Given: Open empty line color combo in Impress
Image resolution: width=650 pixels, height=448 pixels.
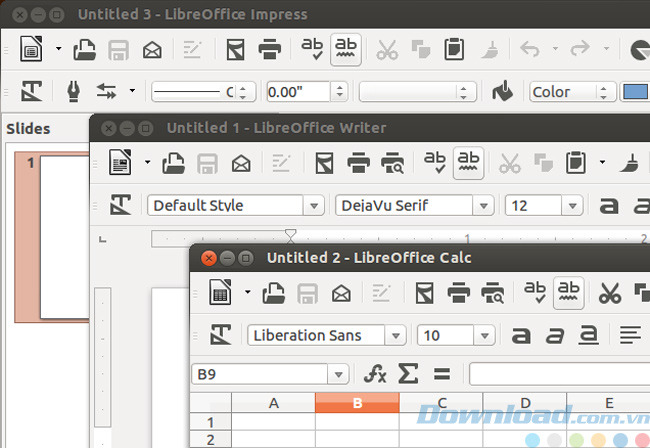Looking at the screenshot, I should pos(417,92).
